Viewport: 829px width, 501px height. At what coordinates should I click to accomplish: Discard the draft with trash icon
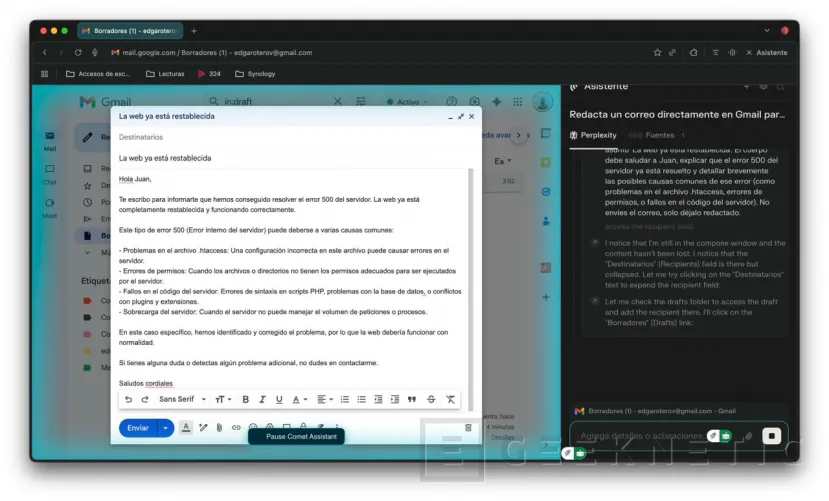(x=468, y=428)
